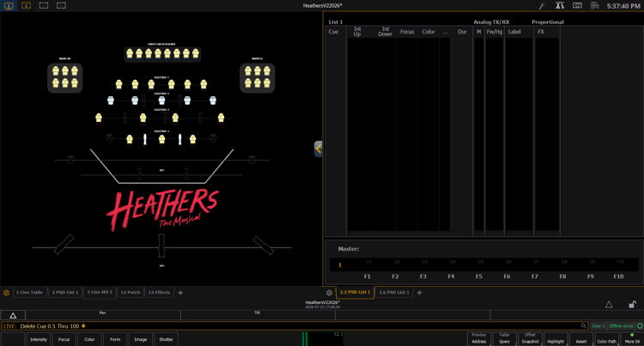Click the Label column header
This screenshot has width=644, height=346.
pyautogui.click(x=514, y=32)
